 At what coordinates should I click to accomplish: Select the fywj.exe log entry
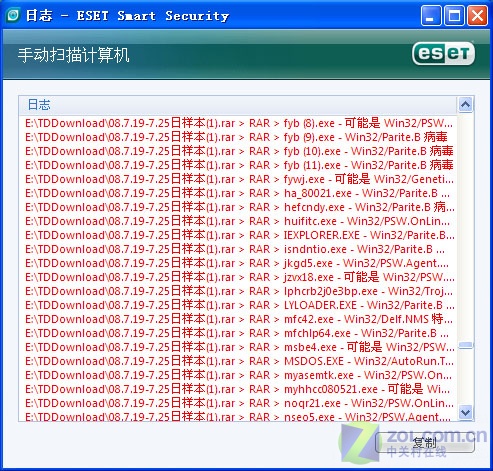pyautogui.click(x=239, y=179)
